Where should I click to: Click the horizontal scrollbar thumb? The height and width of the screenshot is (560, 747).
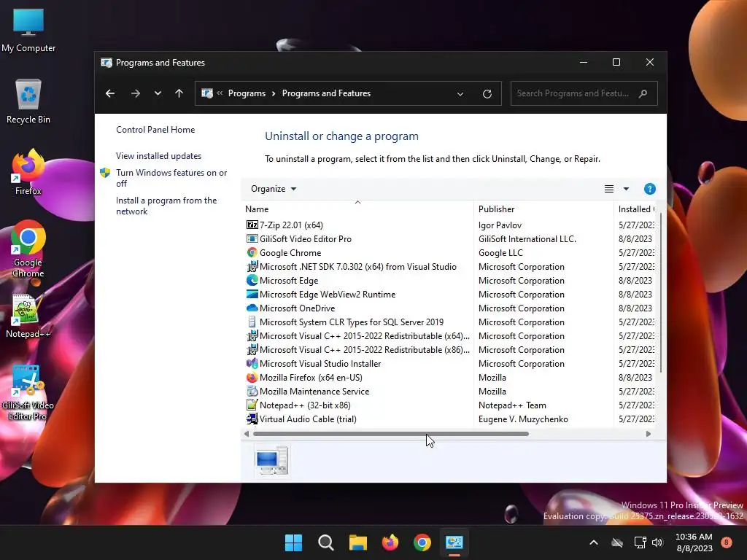(391, 434)
